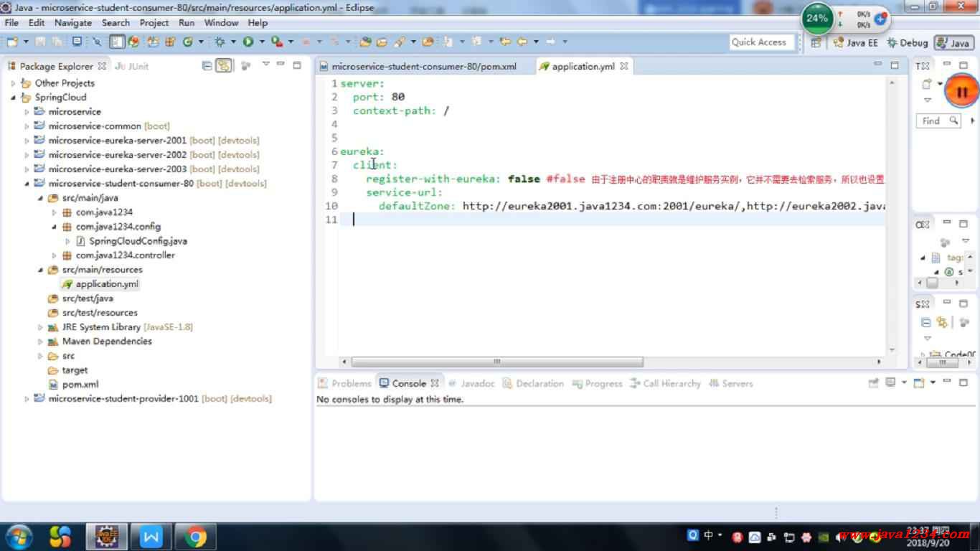The image size is (980, 551).
Task: Click the colorful swirl taskbar app icon
Action: click(x=60, y=537)
